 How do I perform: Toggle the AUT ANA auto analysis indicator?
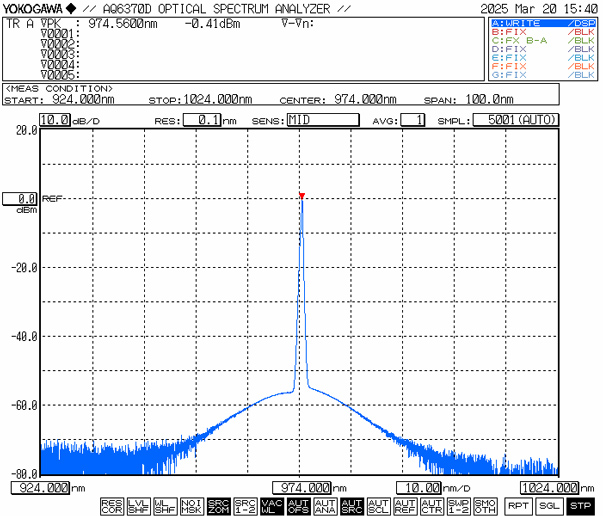coord(325,506)
